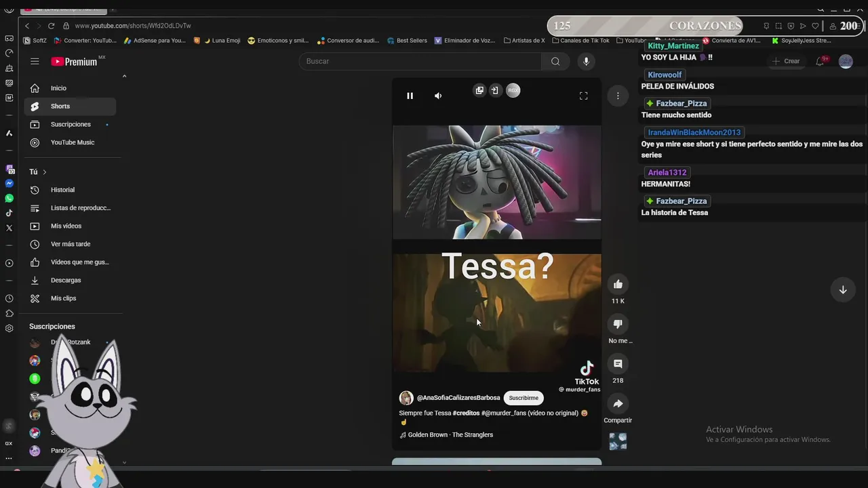Open the SoyJellyJess Stre... bookmark

[802, 41]
